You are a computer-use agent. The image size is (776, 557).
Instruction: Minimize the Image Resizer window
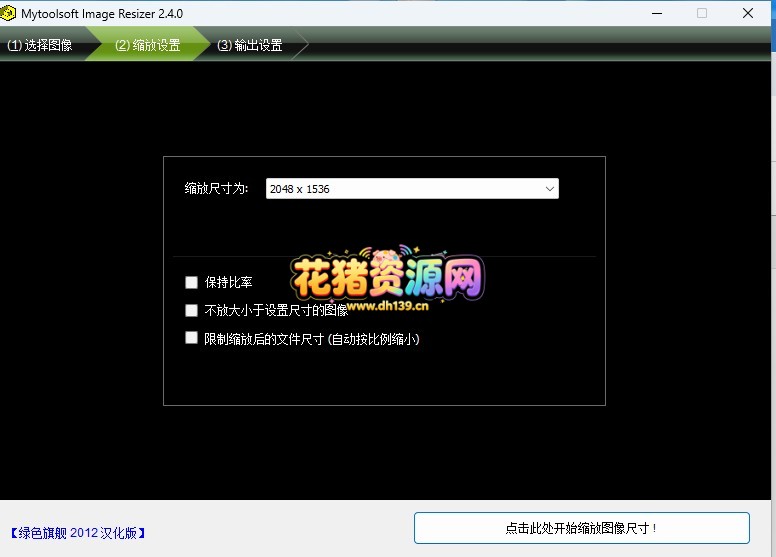657,13
